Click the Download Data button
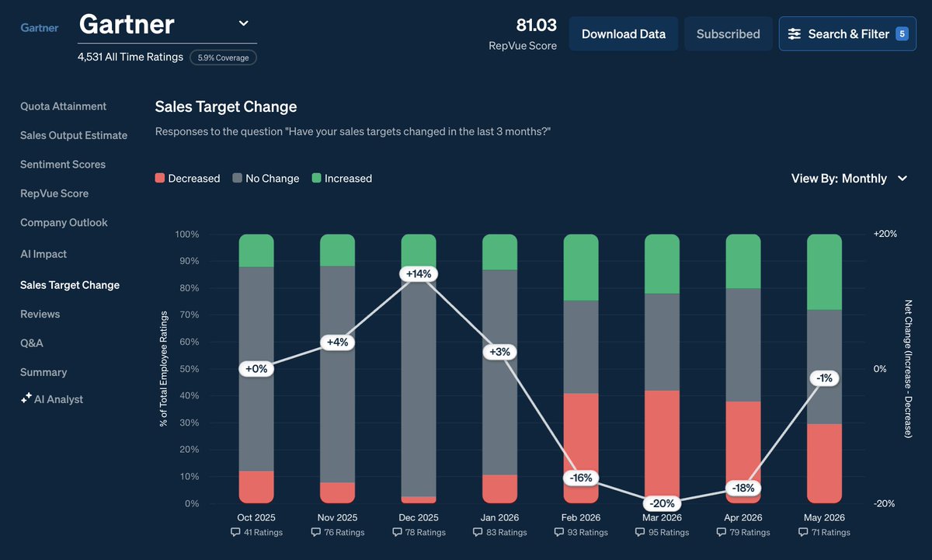This screenshot has height=560, width=932. pyautogui.click(x=624, y=34)
